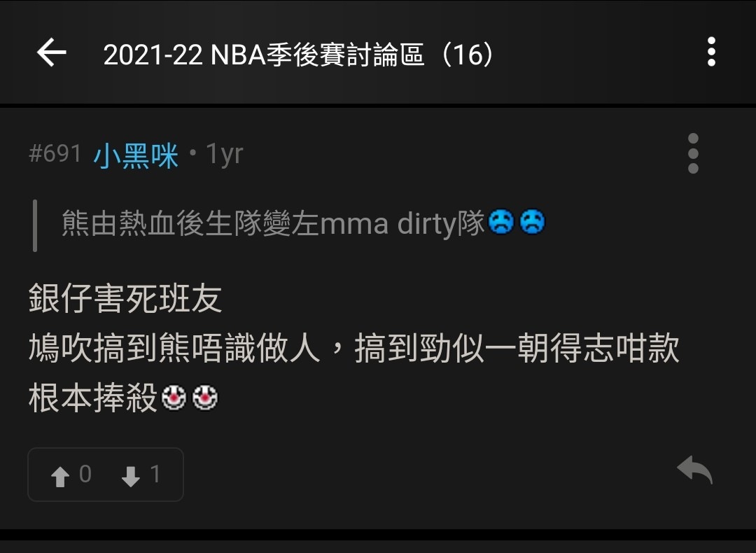Tap the upvote count 0
756x553 pixels.
[85, 474]
